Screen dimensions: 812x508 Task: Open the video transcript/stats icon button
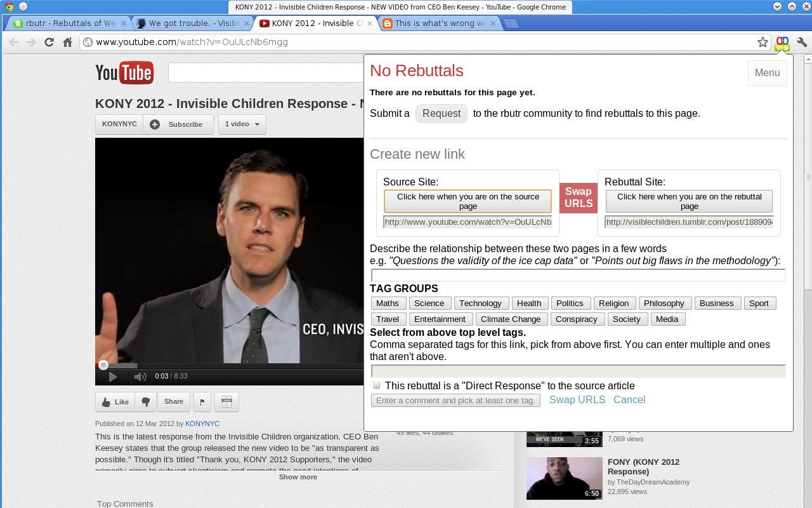(x=226, y=402)
